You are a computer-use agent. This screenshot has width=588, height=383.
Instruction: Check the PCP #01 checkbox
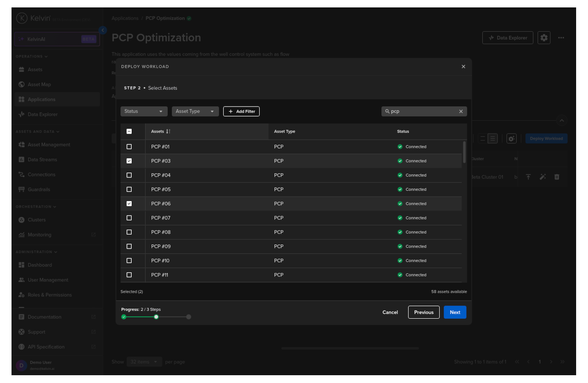tap(129, 147)
